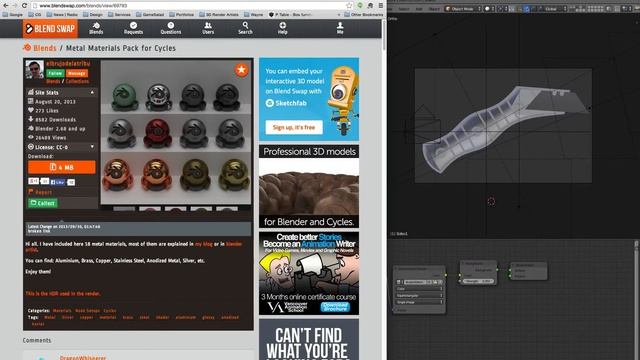This screenshot has height=360, width=640.
Task: Click the Report link
Action: click(x=40, y=192)
